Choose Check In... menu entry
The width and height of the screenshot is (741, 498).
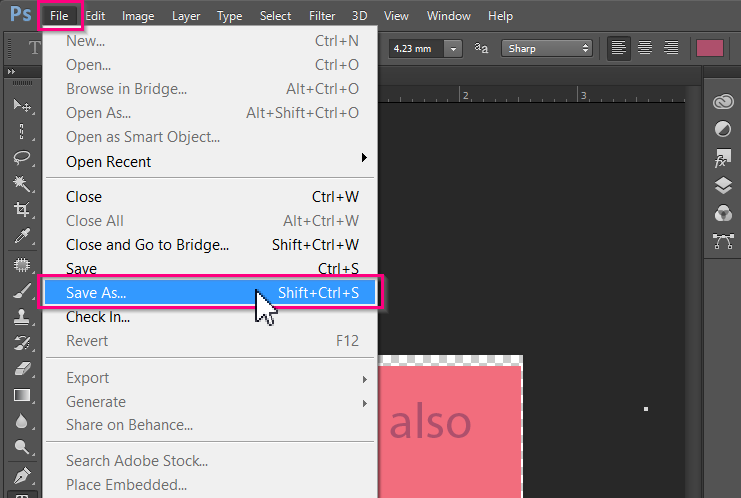click(210, 317)
